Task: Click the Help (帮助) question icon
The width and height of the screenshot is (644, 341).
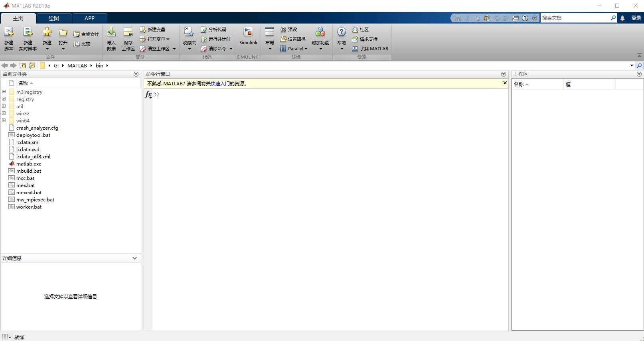Action: (342, 32)
